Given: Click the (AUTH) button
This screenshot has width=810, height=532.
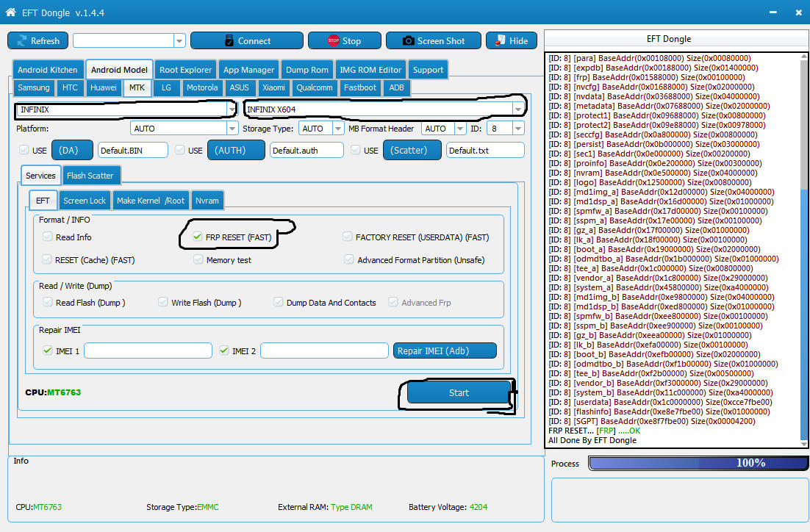Looking at the screenshot, I should tap(236, 151).
